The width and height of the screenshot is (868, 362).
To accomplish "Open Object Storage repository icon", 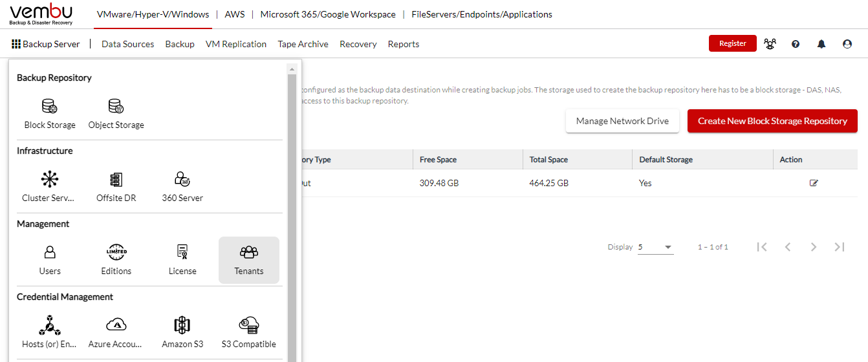I will click(116, 106).
